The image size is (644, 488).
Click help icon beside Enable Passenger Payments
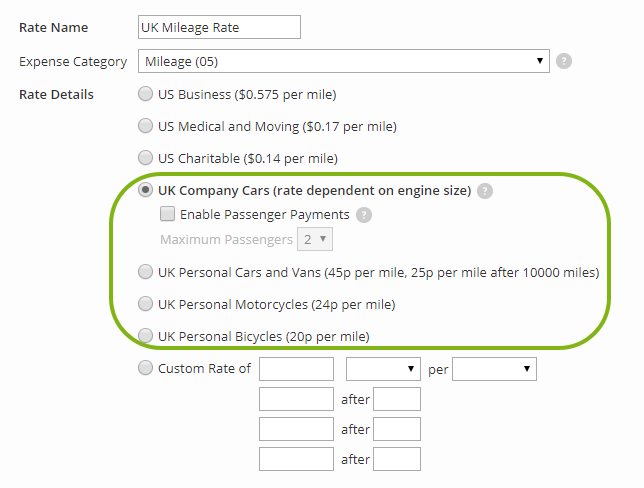pos(364,215)
